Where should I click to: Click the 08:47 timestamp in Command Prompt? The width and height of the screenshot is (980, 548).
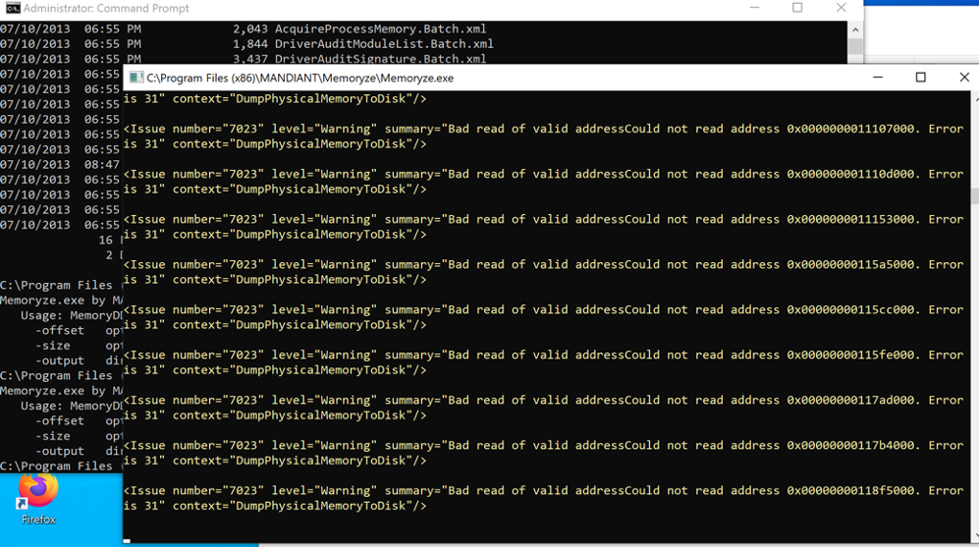click(x=102, y=164)
